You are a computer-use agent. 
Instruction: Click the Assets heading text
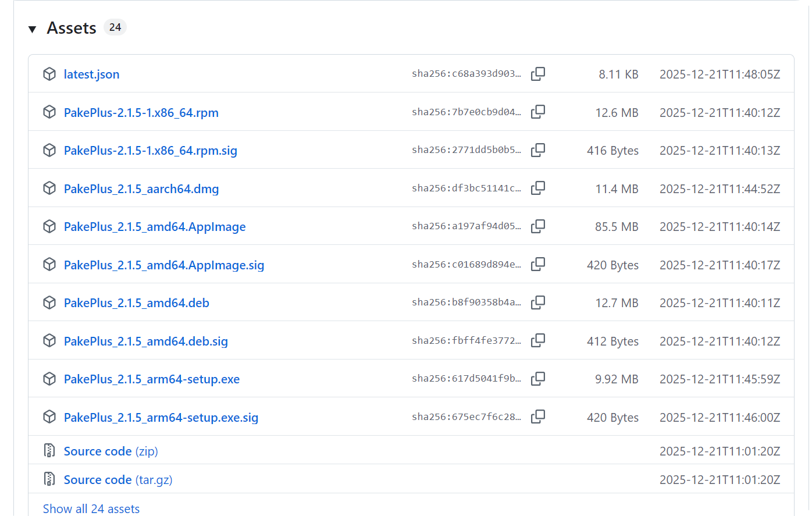[x=72, y=28]
